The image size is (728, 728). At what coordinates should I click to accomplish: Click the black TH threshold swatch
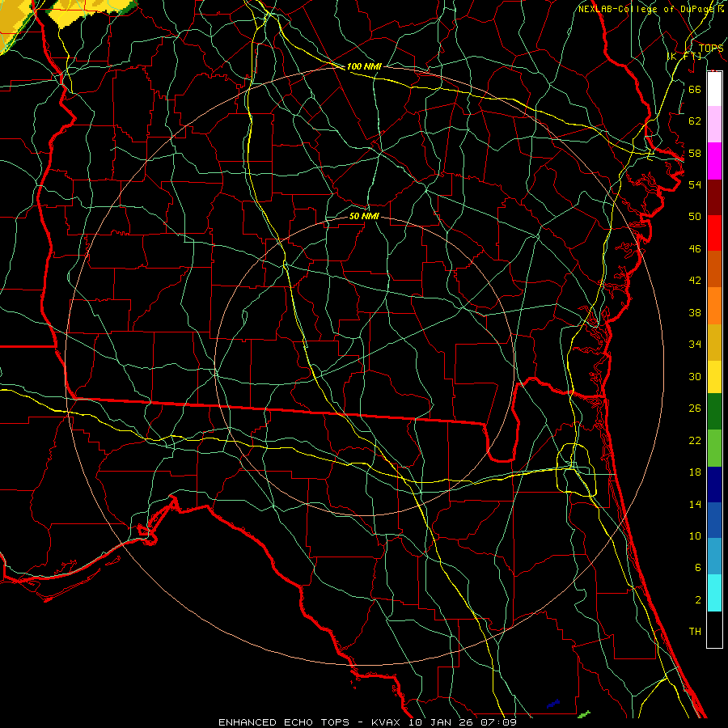tap(714, 629)
